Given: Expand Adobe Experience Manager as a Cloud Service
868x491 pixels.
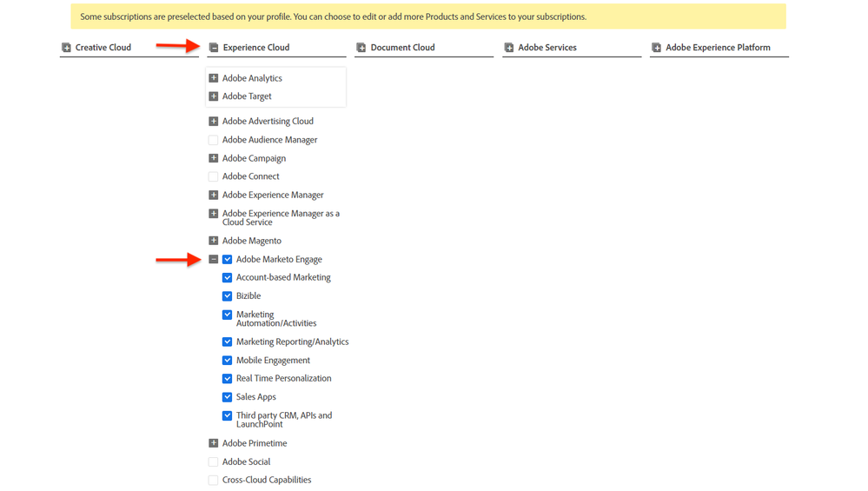Looking at the screenshot, I should click(213, 214).
